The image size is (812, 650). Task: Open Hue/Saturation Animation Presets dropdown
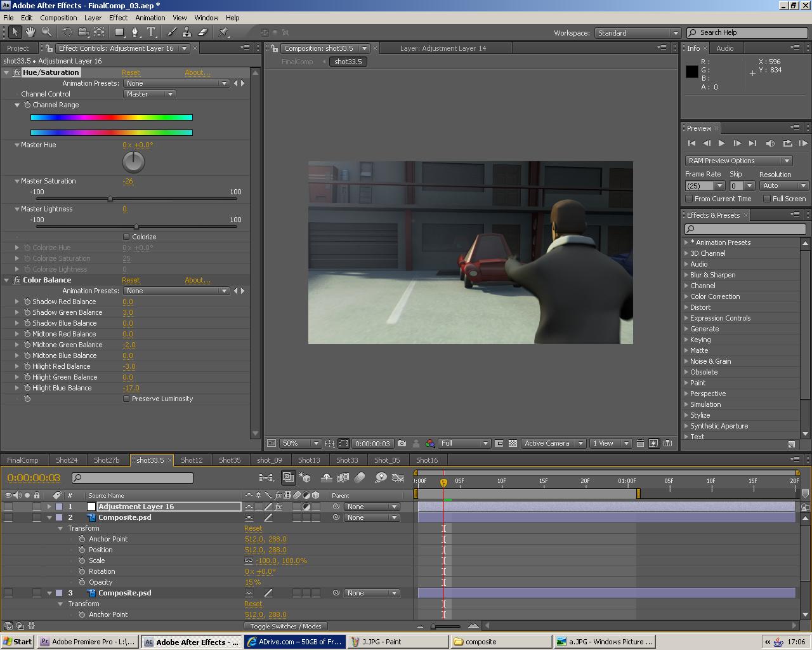[x=176, y=83]
